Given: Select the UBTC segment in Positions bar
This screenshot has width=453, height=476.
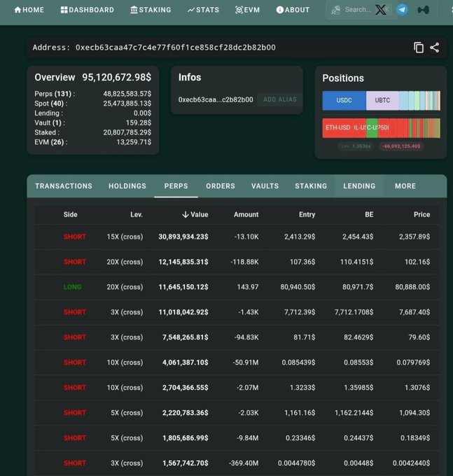Looking at the screenshot, I should pos(382,101).
